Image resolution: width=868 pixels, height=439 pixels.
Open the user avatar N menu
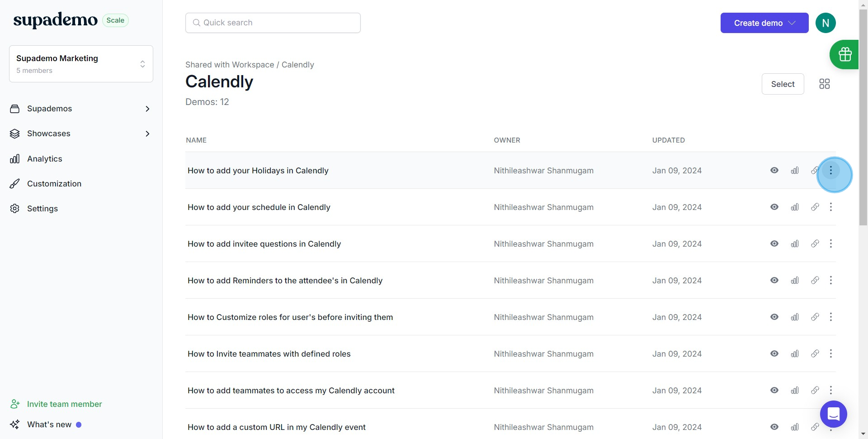pos(826,23)
